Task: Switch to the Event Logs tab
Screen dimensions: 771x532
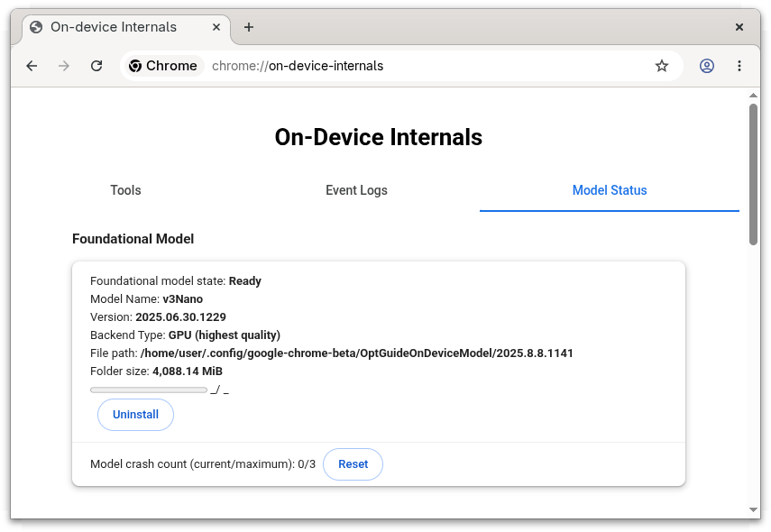Action: 356,190
